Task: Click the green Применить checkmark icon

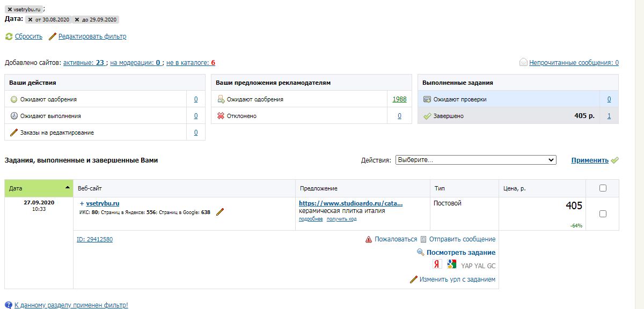Action: 615,160
